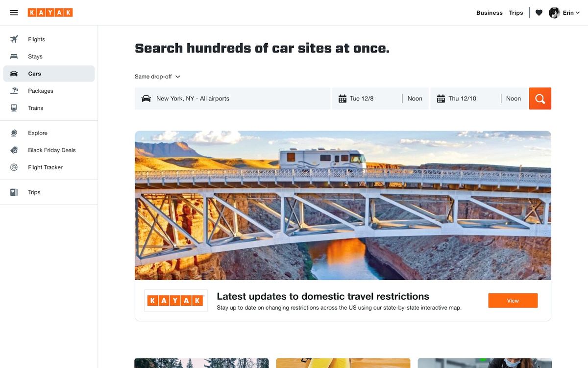Viewport: 588px width, 368px height.
Task: Click the orange View button
Action: pyautogui.click(x=513, y=301)
